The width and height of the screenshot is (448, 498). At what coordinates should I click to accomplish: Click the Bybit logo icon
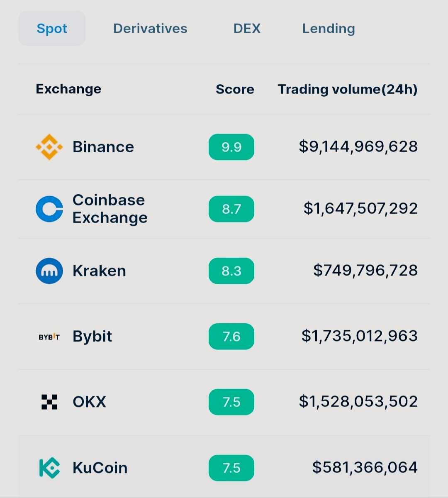point(49,337)
